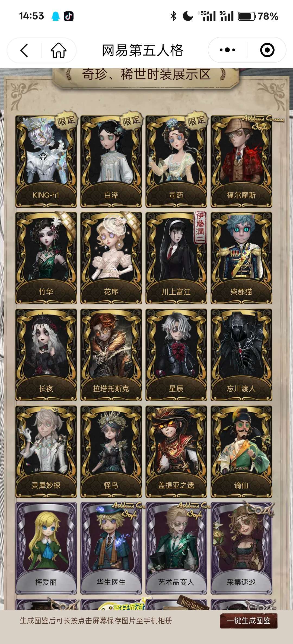Tap the circular close mini program icon
The height and width of the screenshot is (644, 293).
pos(267,50)
